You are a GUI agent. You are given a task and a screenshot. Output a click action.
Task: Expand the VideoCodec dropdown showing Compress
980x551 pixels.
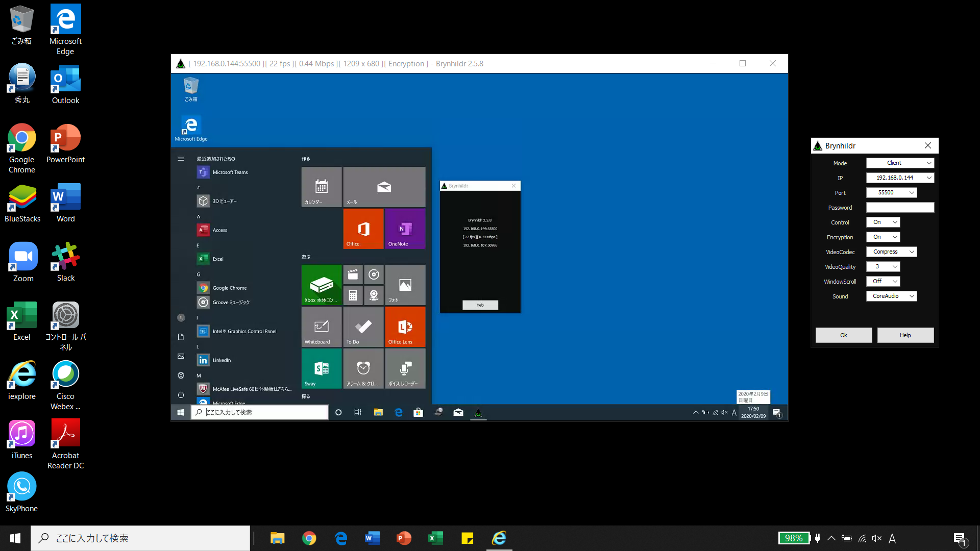[x=891, y=252]
